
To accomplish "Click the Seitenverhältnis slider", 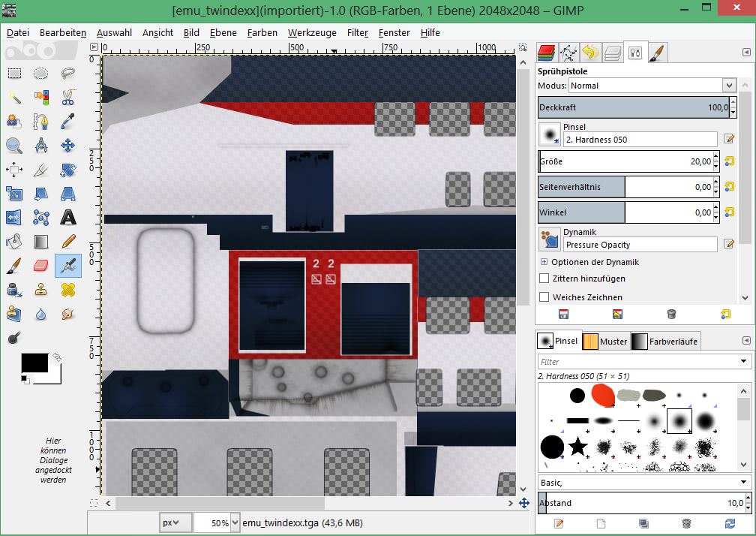I will click(x=625, y=187).
